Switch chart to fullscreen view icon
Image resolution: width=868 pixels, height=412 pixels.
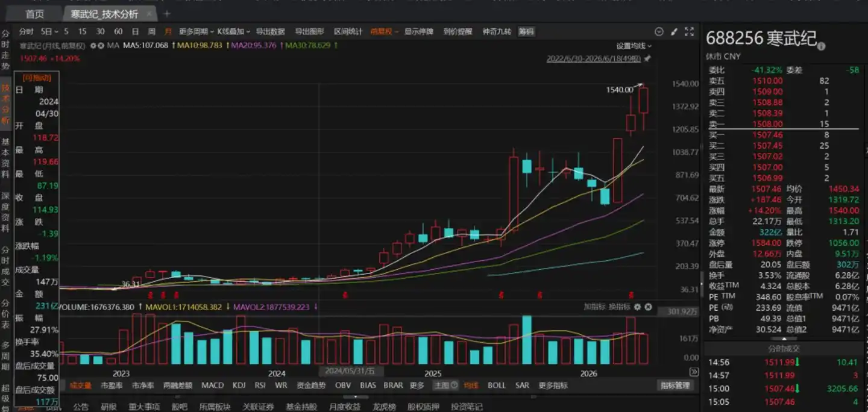point(689,31)
